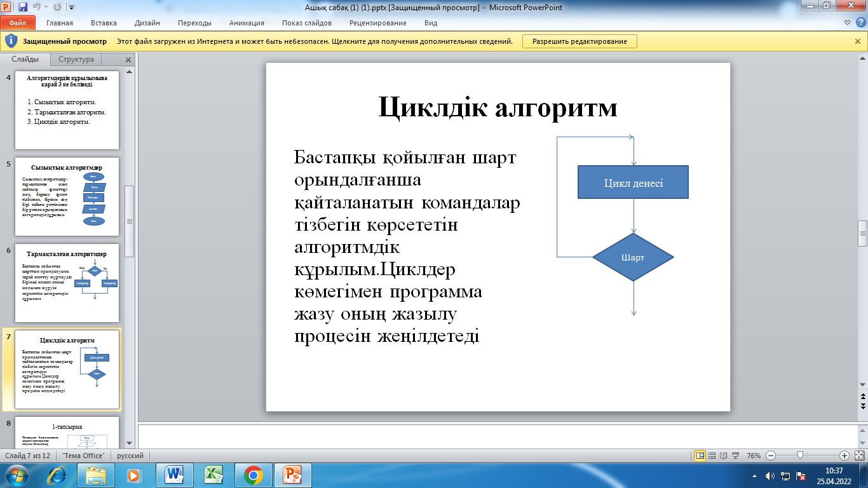This screenshot has height=488, width=868.
Task: Open the Рецензирование ribbon tab
Action: click(x=377, y=23)
